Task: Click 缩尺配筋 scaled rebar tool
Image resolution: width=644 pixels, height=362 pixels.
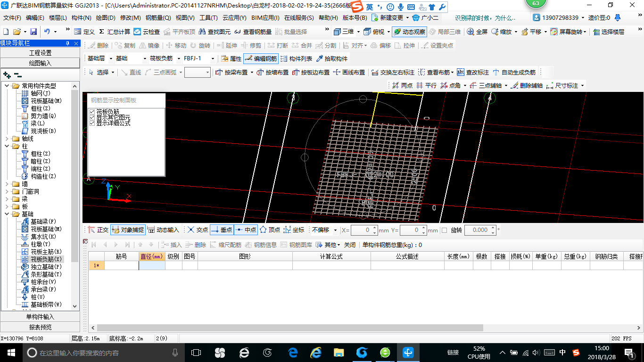Action: 225,245
